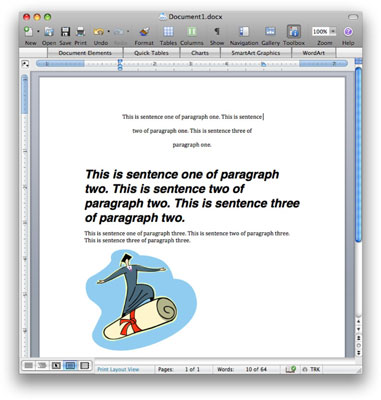Open the Columns layout icon
The width and height of the screenshot is (381, 400).
click(192, 32)
